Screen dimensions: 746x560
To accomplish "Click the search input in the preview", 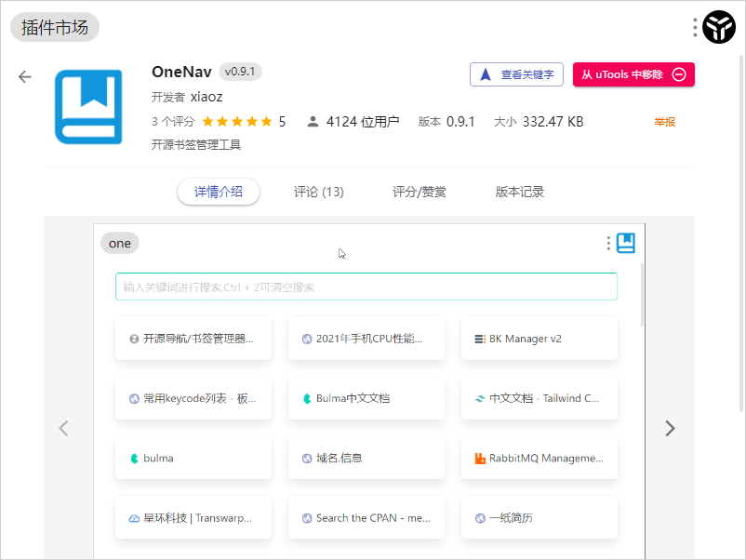I will click(x=366, y=287).
